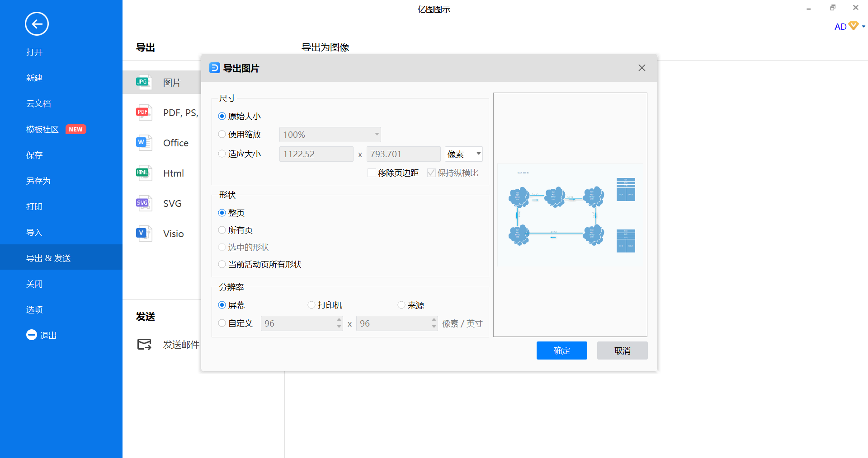Screen dimensions: 868x458
Task: Check the 移除页边距 checkbox
Action: [372, 173]
